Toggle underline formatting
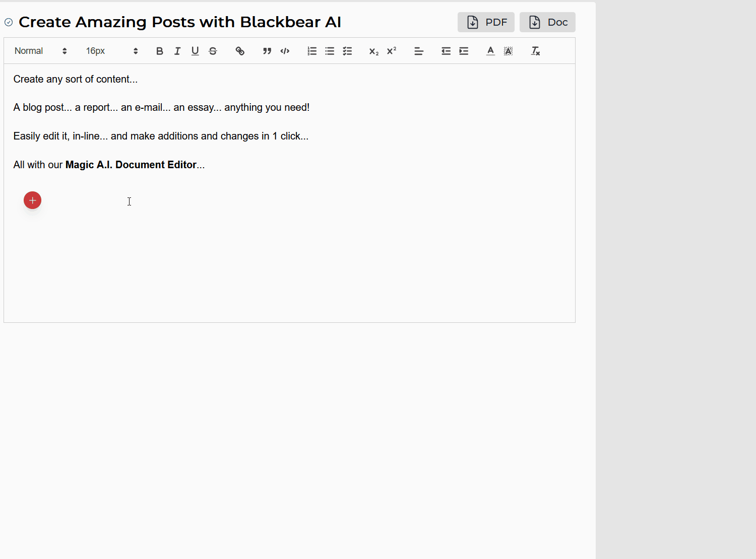This screenshot has width=756, height=559. [x=195, y=51]
